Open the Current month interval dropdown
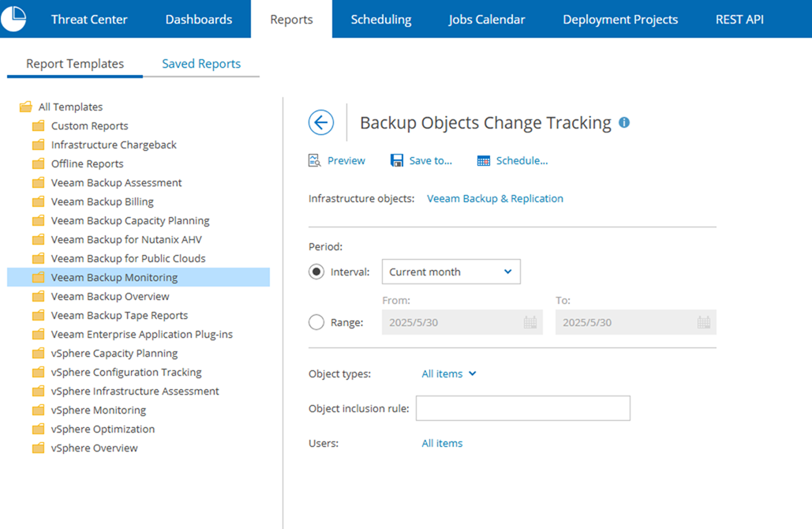Screen dimensions: 812x529 [x=451, y=272]
